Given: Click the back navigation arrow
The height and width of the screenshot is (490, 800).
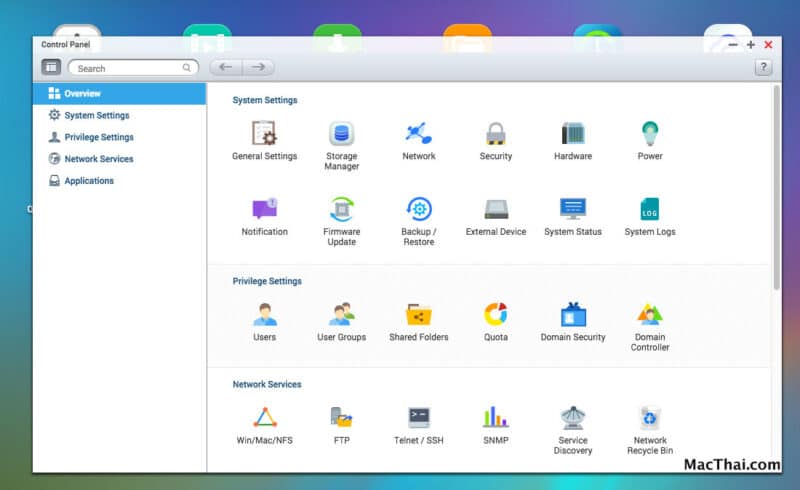Looking at the screenshot, I should (x=225, y=67).
